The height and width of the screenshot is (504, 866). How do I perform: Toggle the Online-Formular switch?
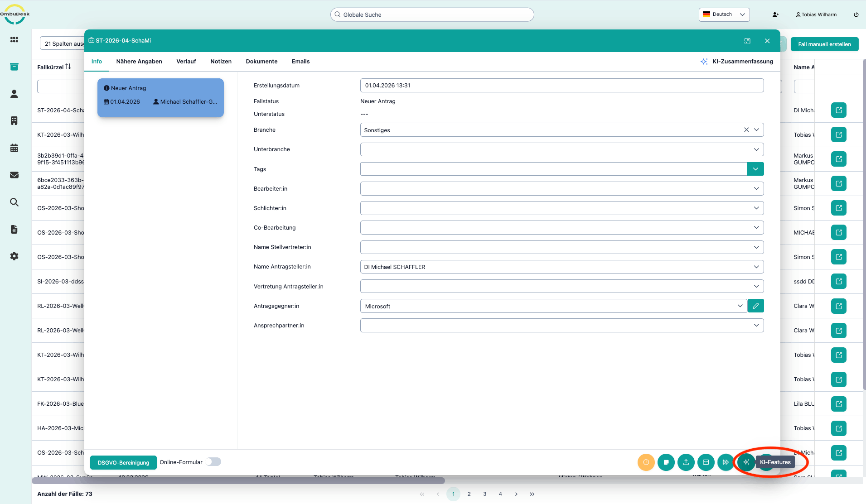click(213, 462)
